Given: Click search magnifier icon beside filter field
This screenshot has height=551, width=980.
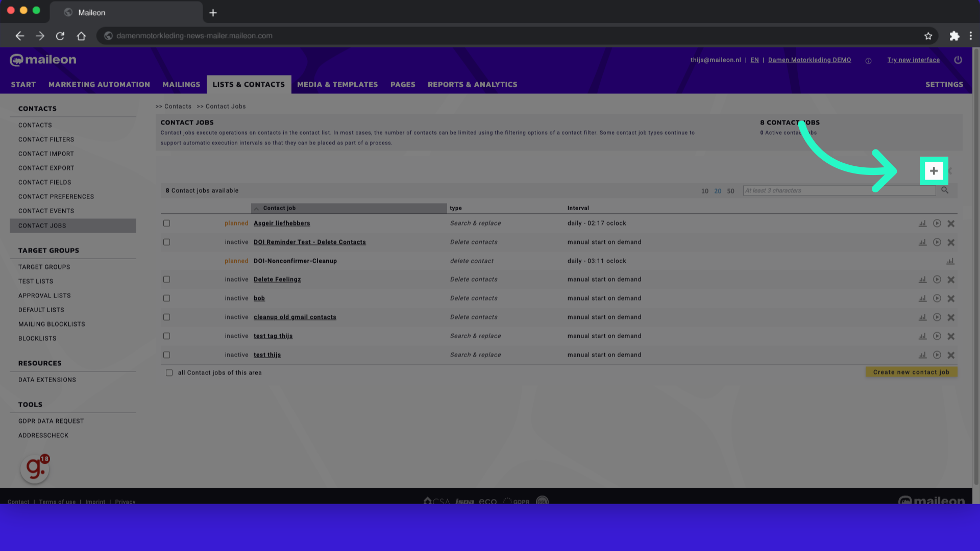Looking at the screenshot, I should click(x=945, y=190).
